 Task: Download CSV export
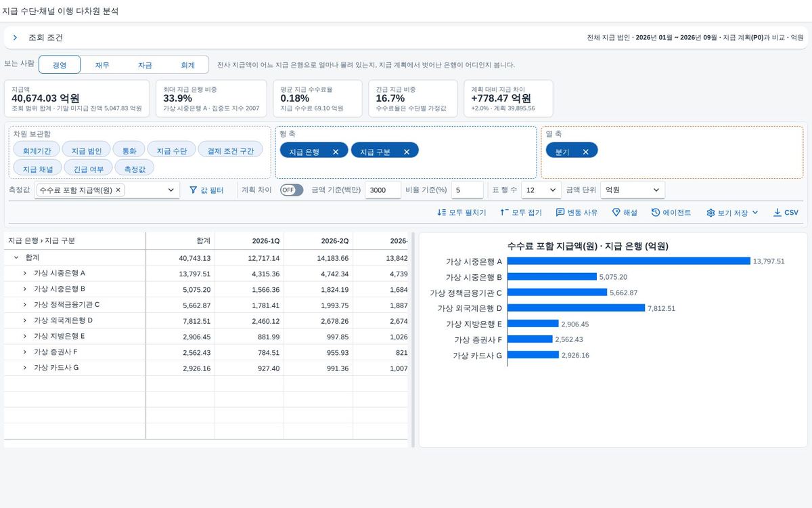coord(786,213)
